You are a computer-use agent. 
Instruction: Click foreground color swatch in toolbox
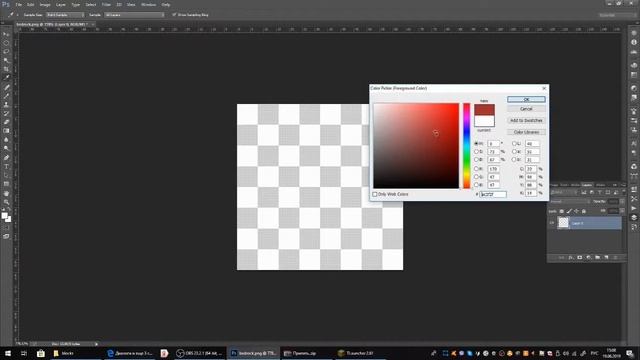(4, 216)
